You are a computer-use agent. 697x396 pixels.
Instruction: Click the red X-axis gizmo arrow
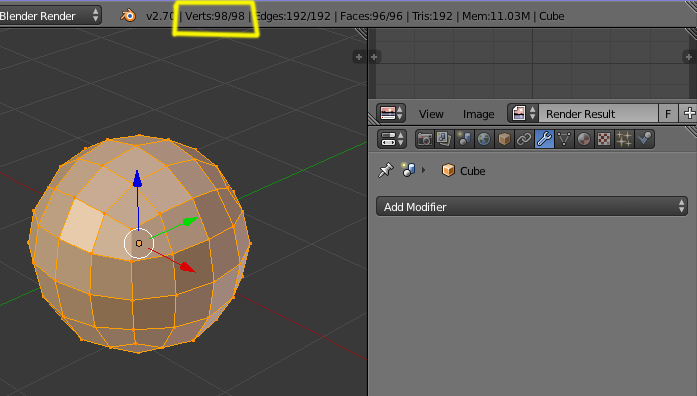coord(188,267)
